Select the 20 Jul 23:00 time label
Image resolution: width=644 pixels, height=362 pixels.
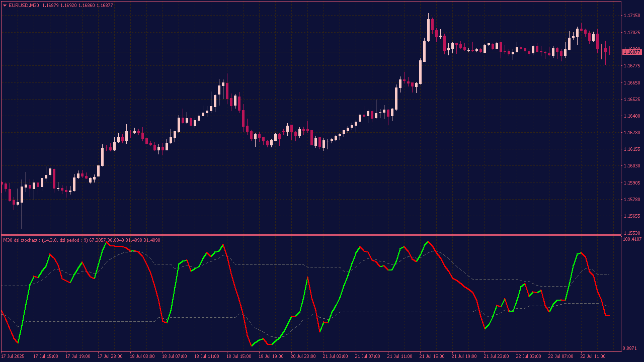[303, 356]
